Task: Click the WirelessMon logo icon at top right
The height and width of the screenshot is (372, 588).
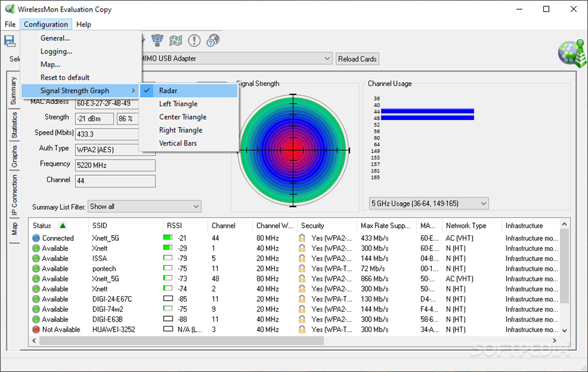Action: [572, 53]
